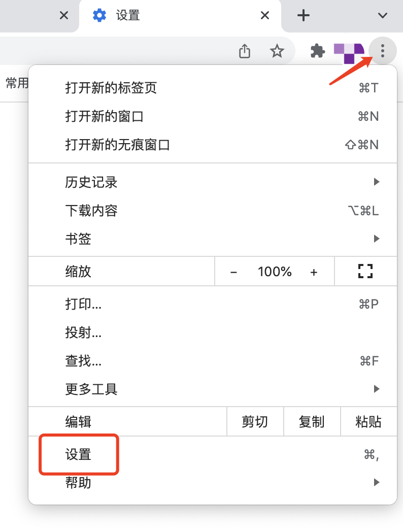Enter fullscreen mode via zoom row icon
This screenshot has height=532, width=403.
click(365, 272)
